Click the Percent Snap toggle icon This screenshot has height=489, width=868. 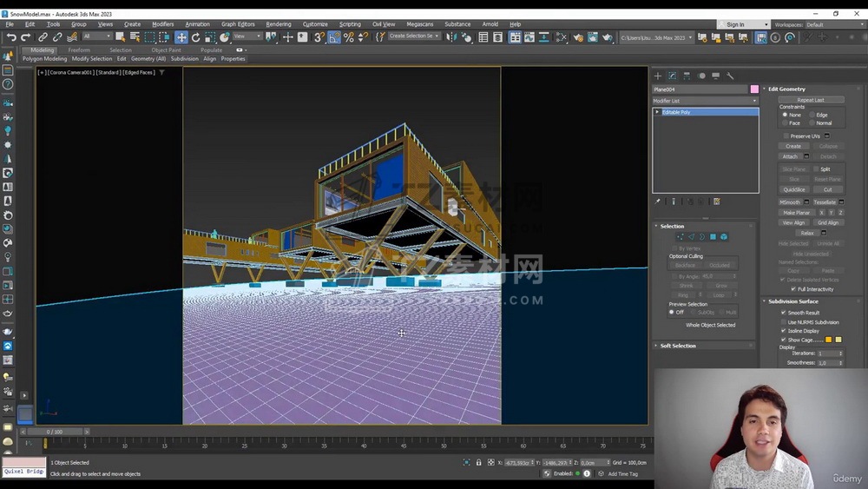tap(348, 37)
